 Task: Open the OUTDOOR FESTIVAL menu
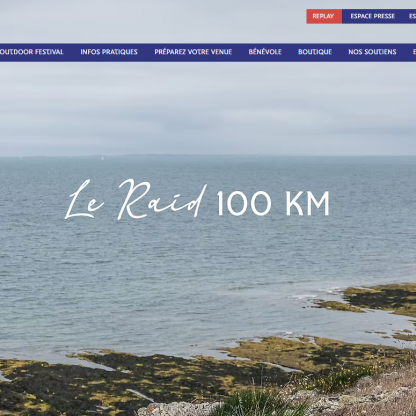pos(31,52)
